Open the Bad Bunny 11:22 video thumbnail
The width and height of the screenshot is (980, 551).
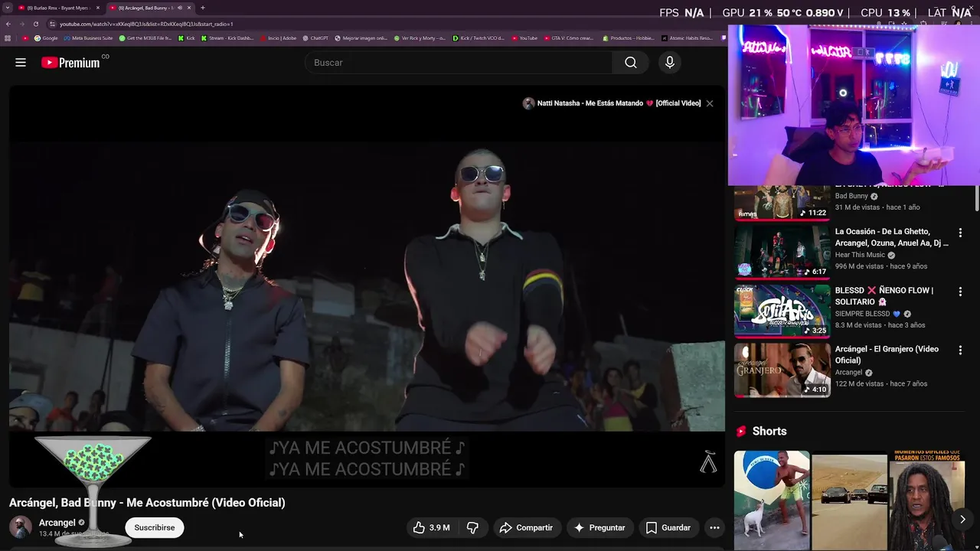pyautogui.click(x=782, y=202)
